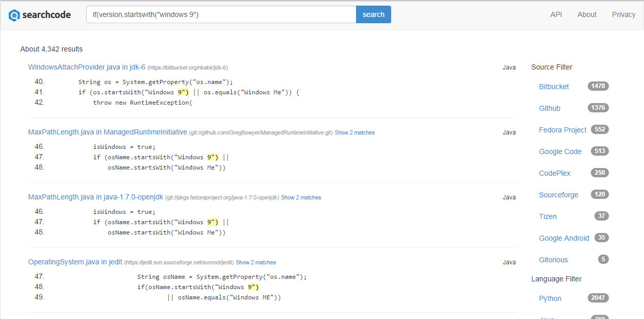Focus the search query input field
644x319 pixels.
(x=221, y=14)
